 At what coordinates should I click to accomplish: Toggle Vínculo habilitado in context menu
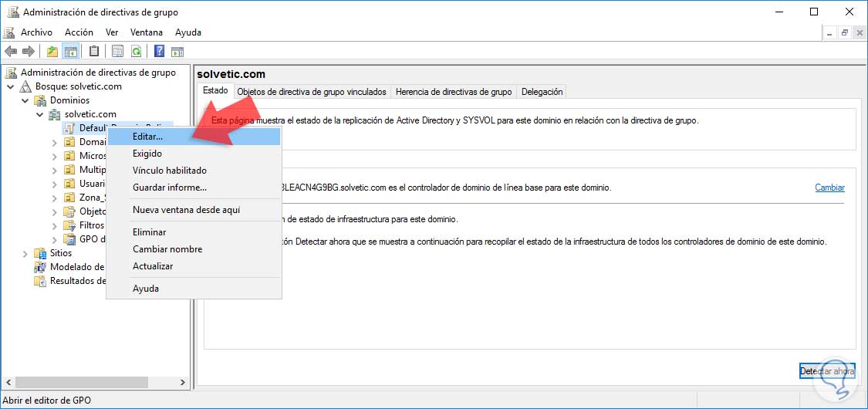point(194,171)
